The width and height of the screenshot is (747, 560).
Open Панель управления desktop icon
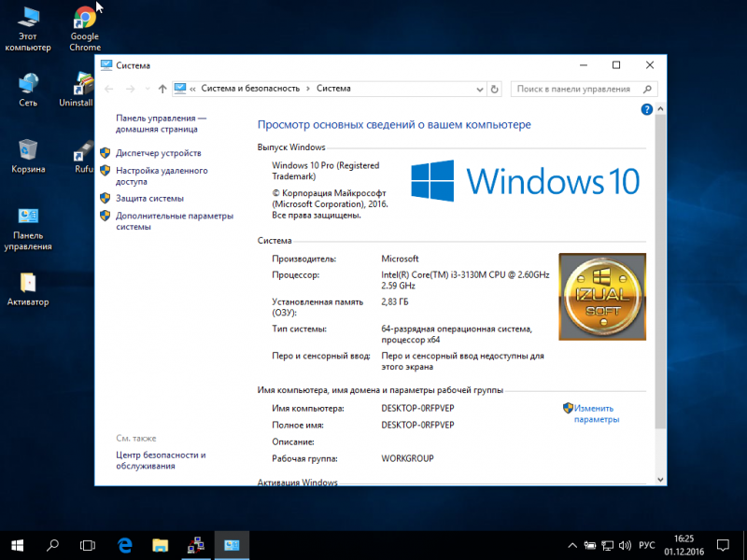point(28,229)
